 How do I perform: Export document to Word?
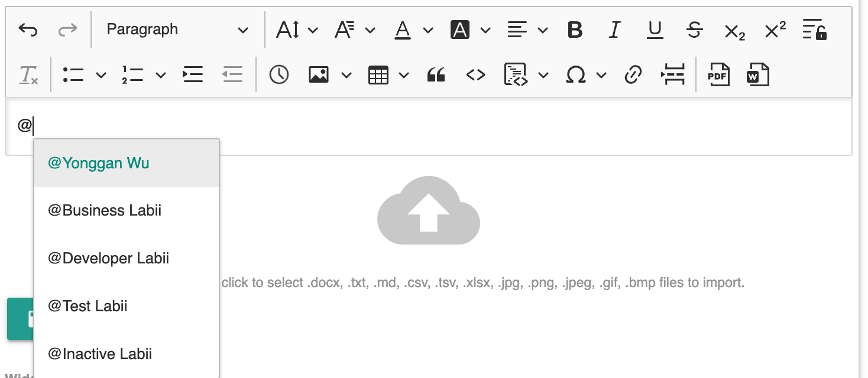coord(758,75)
